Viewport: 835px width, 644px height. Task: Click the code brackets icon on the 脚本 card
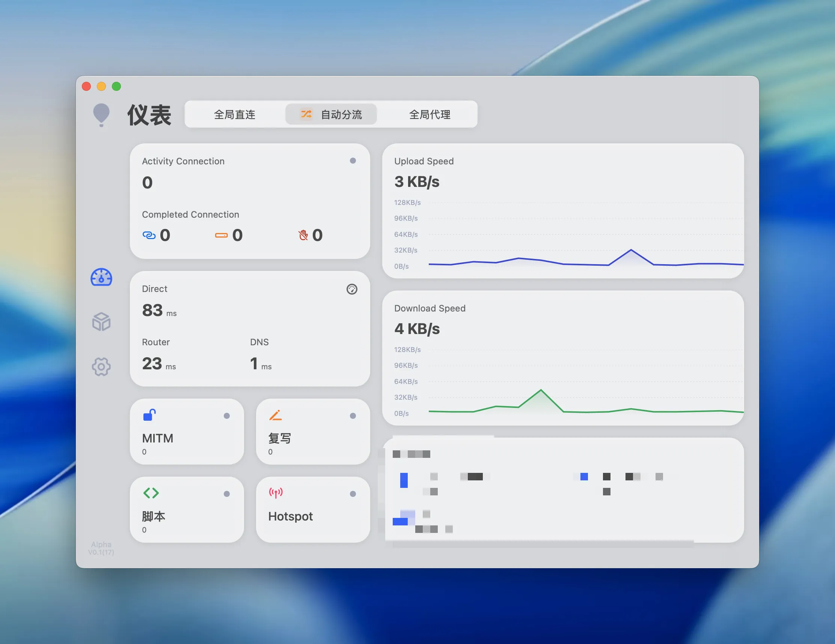[x=151, y=493]
